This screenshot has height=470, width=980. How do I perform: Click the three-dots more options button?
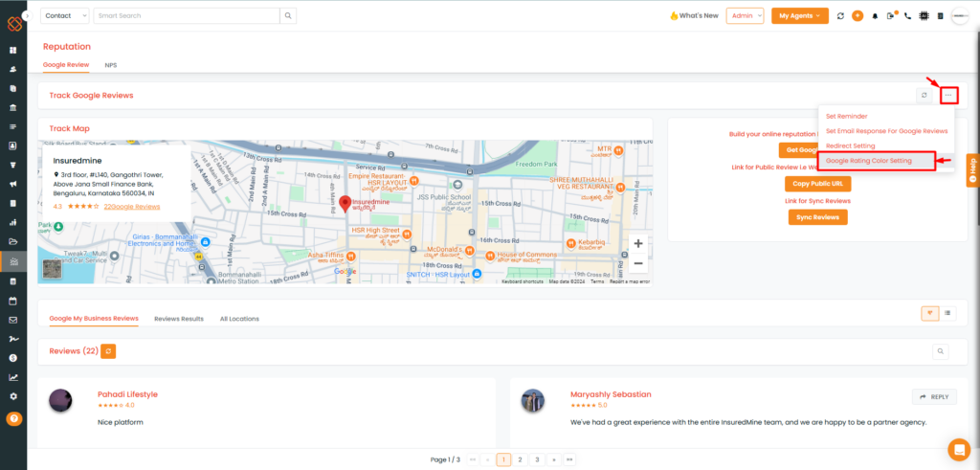[x=948, y=96]
